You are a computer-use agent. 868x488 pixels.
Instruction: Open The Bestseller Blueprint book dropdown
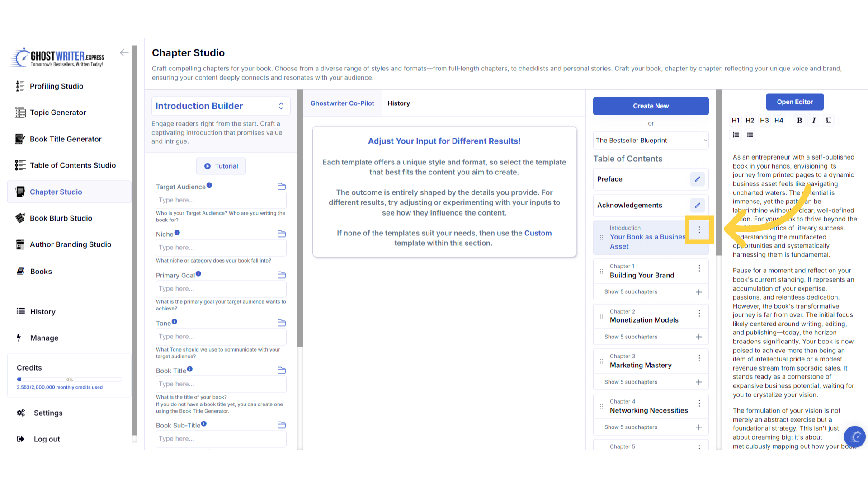[x=651, y=140]
